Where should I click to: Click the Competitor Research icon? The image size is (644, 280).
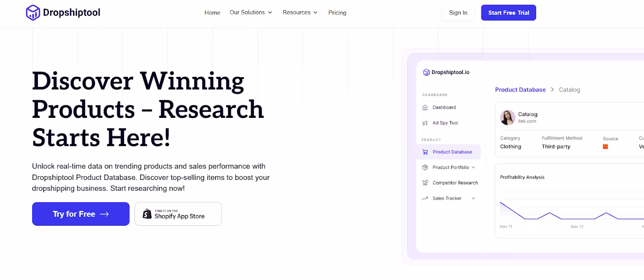tap(425, 183)
